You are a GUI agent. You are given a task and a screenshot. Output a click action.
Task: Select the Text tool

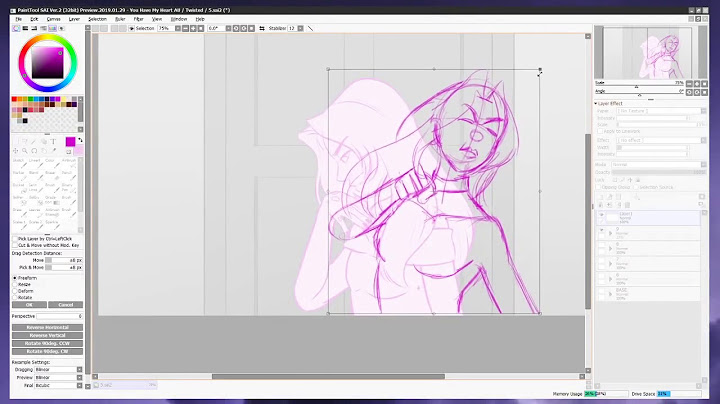coord(53,141)
